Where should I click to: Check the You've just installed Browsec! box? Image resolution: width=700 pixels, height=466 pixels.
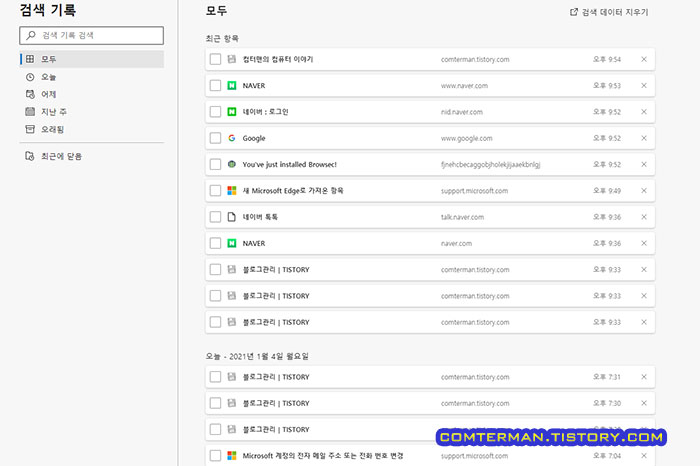[x=215, y=164]
